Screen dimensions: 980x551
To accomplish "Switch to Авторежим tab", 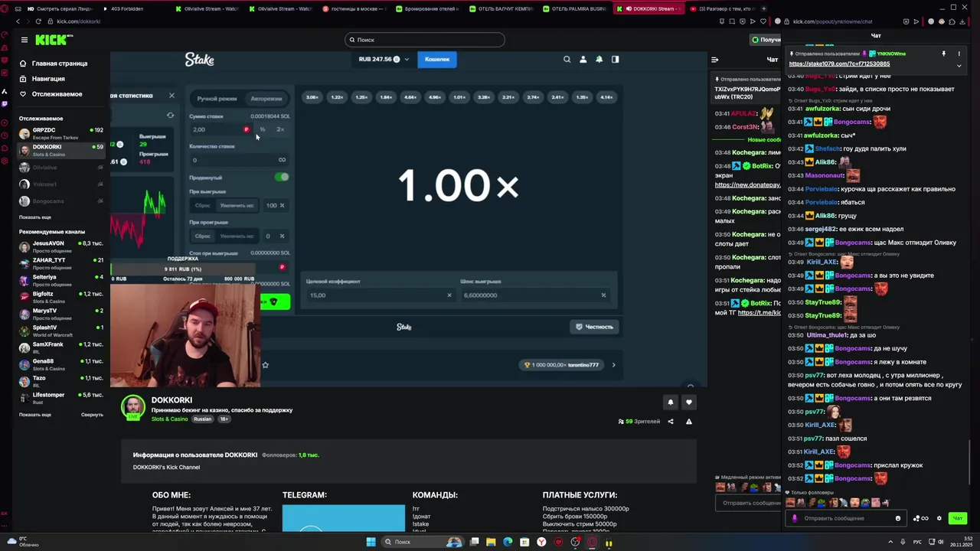I will [x=266, y=99].
